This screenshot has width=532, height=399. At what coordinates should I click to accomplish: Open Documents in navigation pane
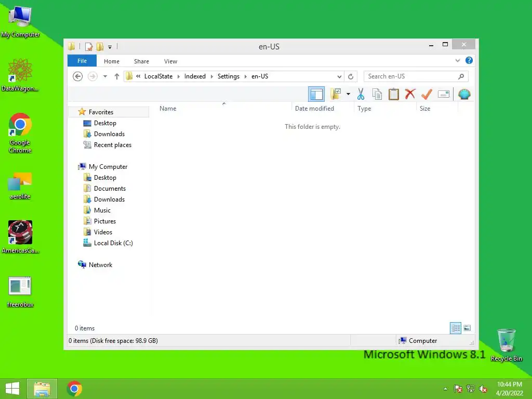110,188
